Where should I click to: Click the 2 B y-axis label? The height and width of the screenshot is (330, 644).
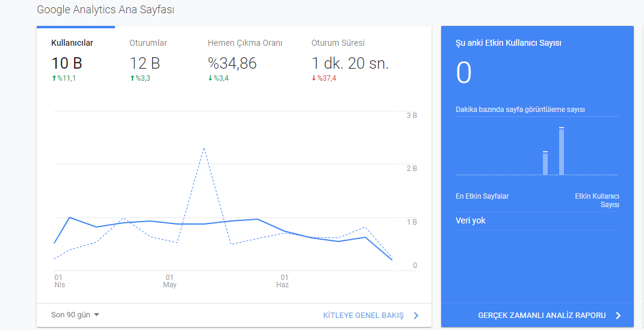point(412,169)
